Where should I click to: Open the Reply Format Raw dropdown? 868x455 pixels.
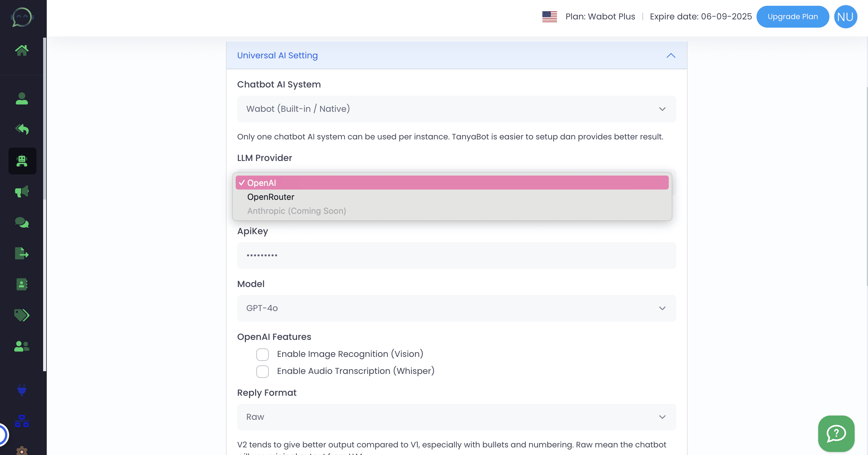click(x=456, y=417)
